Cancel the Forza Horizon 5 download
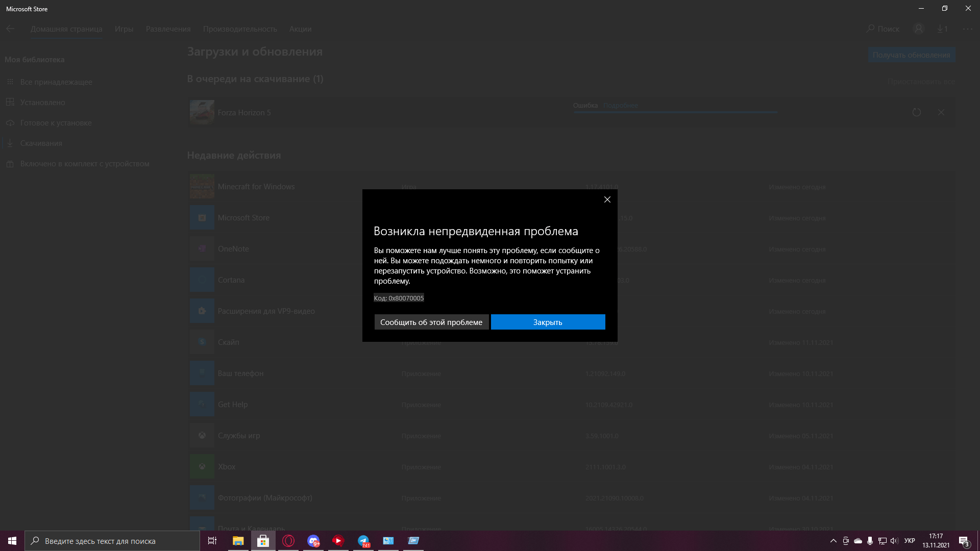Screen dimensions: 980x551 [x=941, y=112]
